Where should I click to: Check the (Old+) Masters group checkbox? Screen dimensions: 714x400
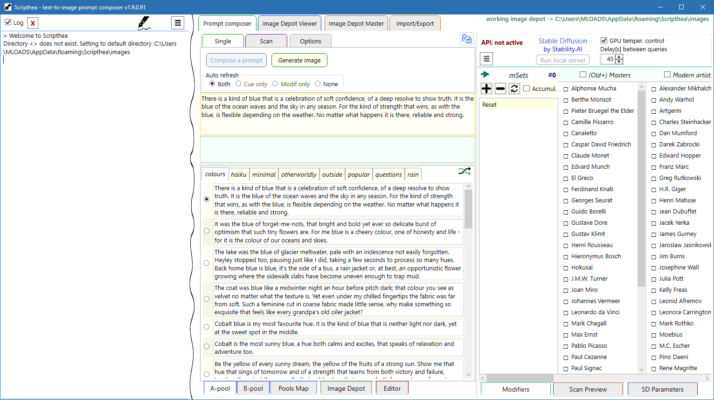click(583, 74)
